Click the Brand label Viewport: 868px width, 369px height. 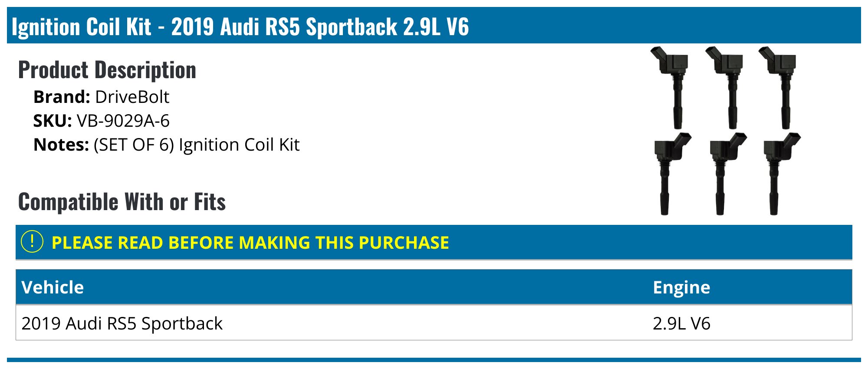[x=62, y=97]
